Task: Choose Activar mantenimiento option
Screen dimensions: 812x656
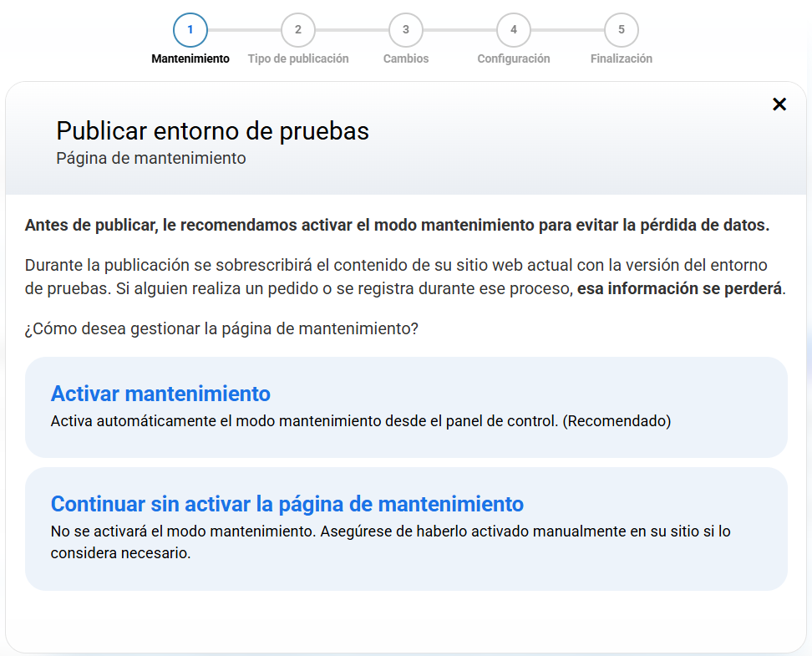Action: click(x=406, y=407)
